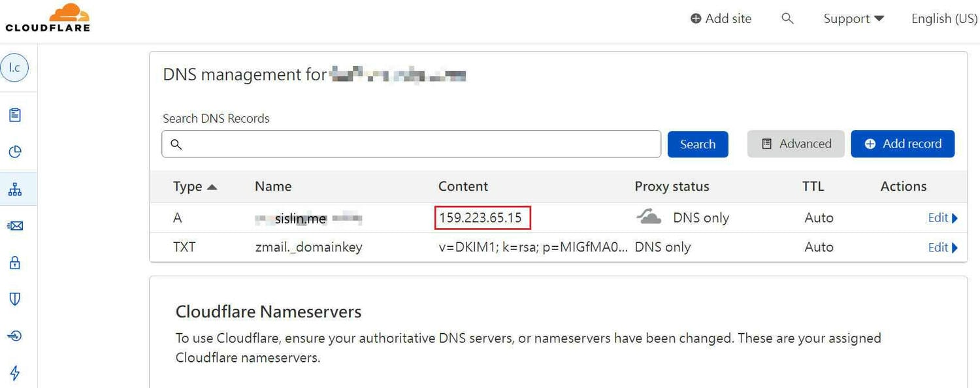Screen dimensions: 980x388
Task: Open the English (US) language selector
Action: [x=944, y=18]
